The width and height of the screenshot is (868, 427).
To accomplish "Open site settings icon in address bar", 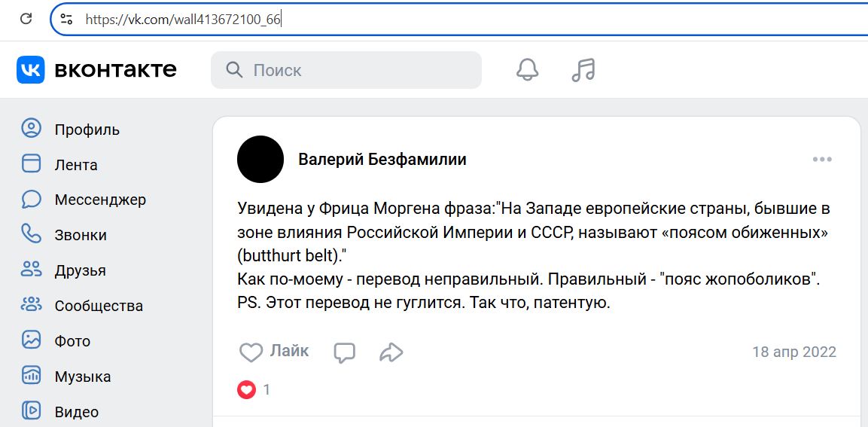I will 66,20.
